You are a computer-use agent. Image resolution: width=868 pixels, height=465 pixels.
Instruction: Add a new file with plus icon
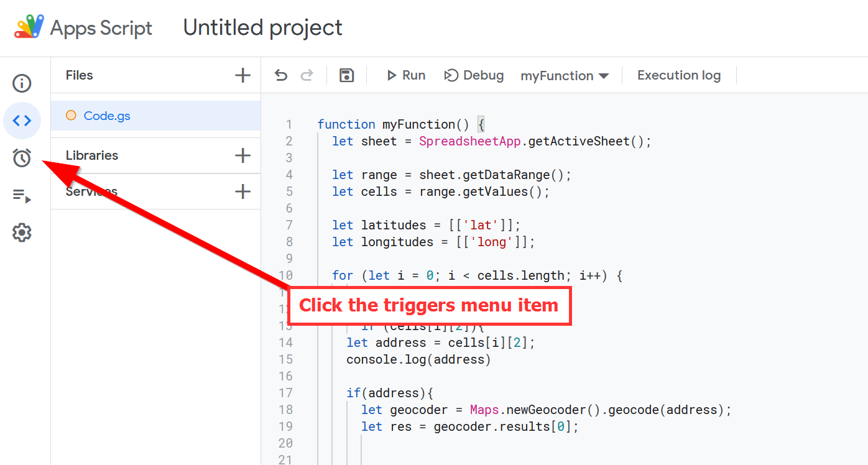242,75
